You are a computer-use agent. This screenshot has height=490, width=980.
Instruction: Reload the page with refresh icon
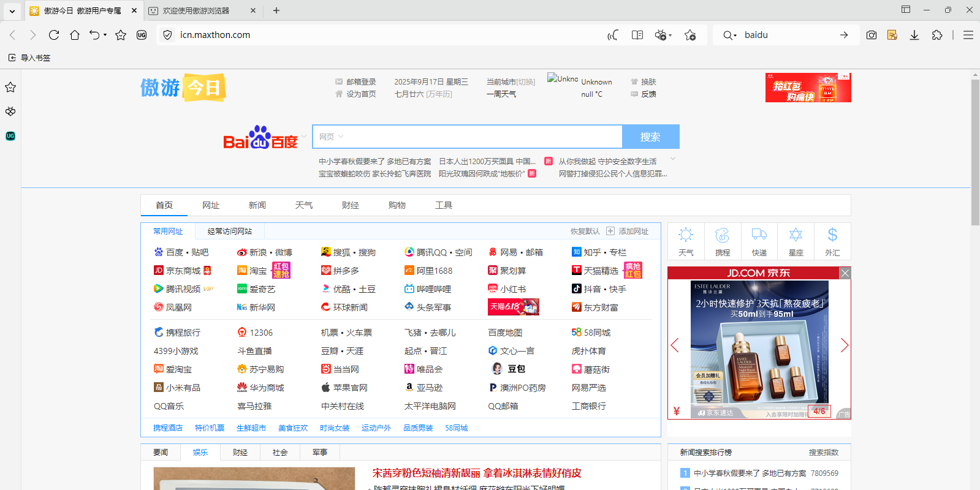pyautogui.click(x=54, y=35)
